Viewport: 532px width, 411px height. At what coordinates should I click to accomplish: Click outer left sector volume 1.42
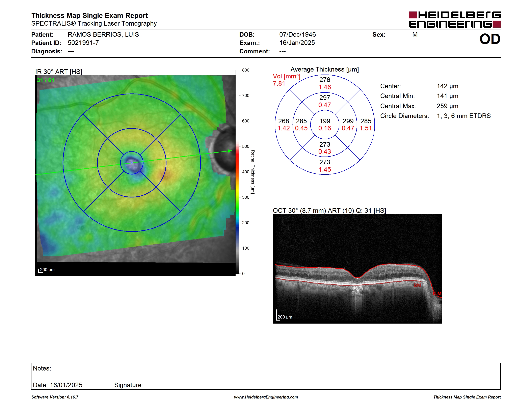(284, 128)
